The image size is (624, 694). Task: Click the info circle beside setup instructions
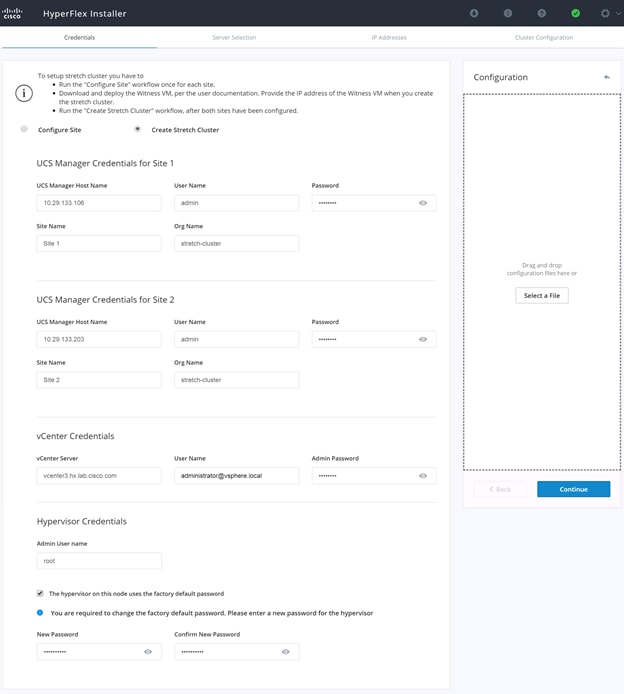[24, 93]
